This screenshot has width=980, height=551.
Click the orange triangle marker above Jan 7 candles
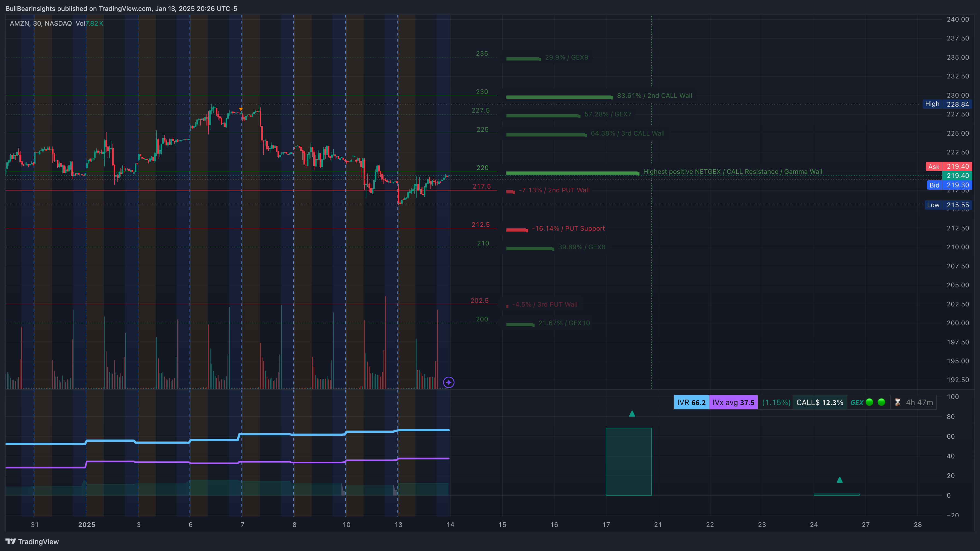pos(241,109)
